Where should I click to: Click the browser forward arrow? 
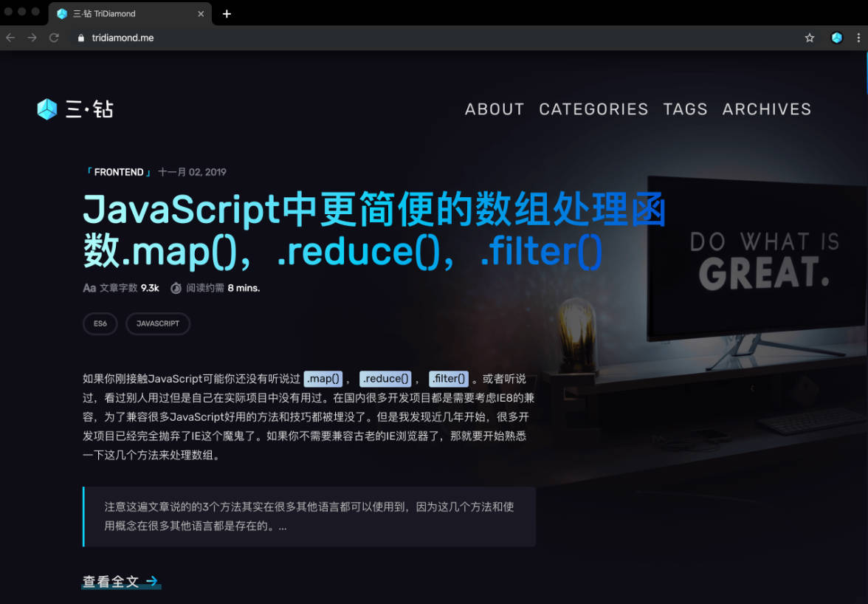click(32, 38)
